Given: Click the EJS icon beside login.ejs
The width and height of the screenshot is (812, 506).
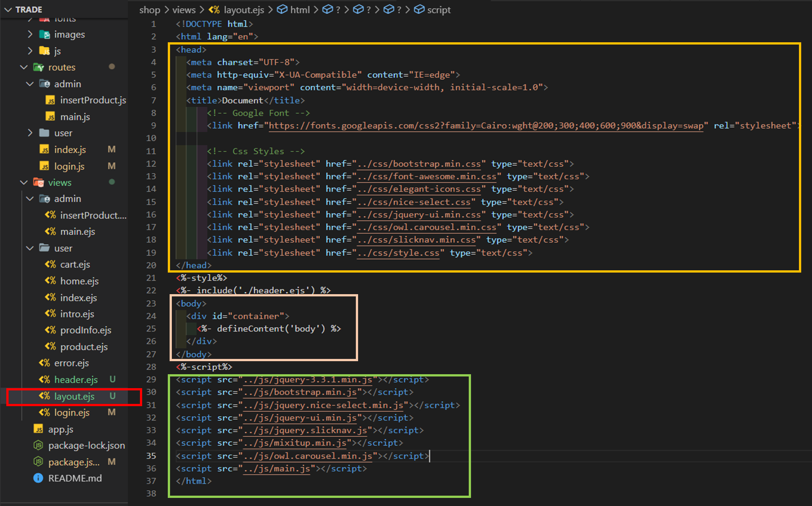Looking at the screenshot, I should point(44,412).
